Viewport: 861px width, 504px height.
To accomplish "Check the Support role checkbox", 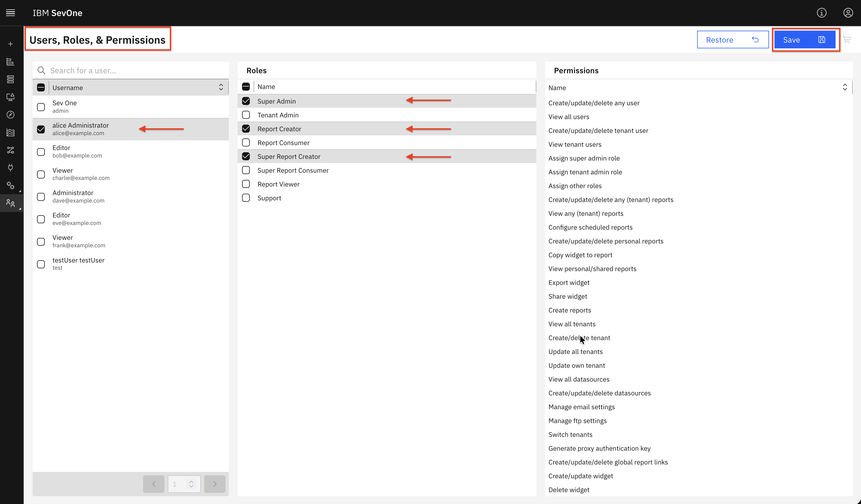I will (x=246, y=198).
